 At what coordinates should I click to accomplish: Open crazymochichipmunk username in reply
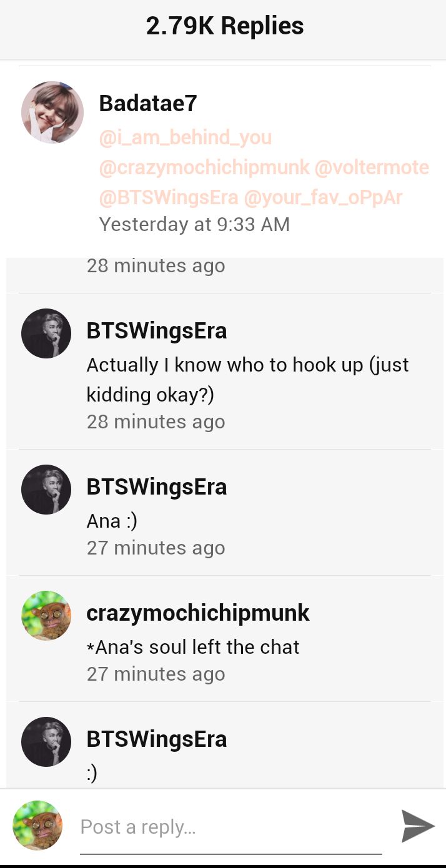point(198,613)
